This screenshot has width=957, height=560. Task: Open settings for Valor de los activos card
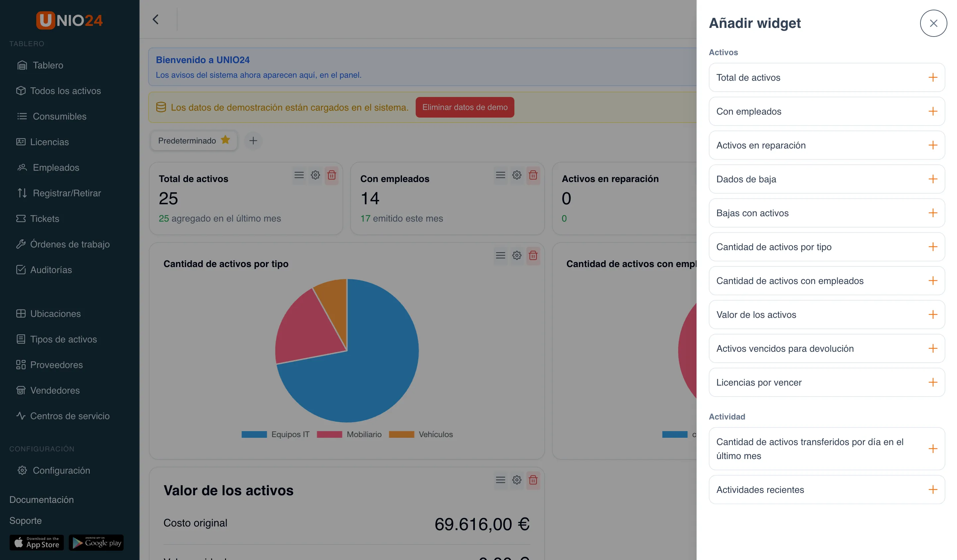[x=516, y=480]
